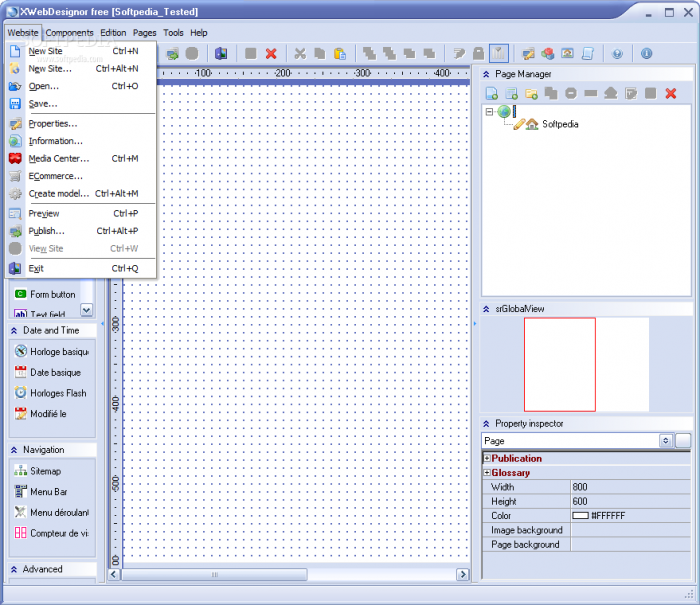This screenshot has height=605, width=700.
Task: Expand the Glossary property group
Action: (x=487, y=473)
